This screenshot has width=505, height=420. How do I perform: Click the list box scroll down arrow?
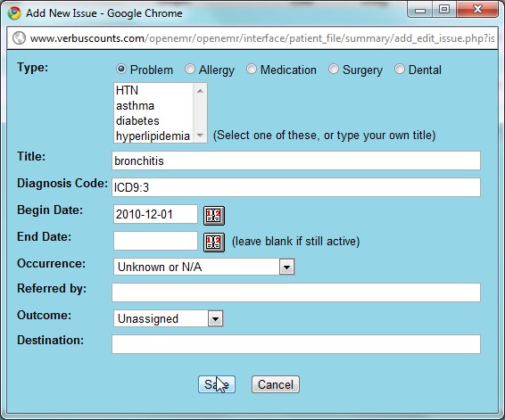pos(201,136)
